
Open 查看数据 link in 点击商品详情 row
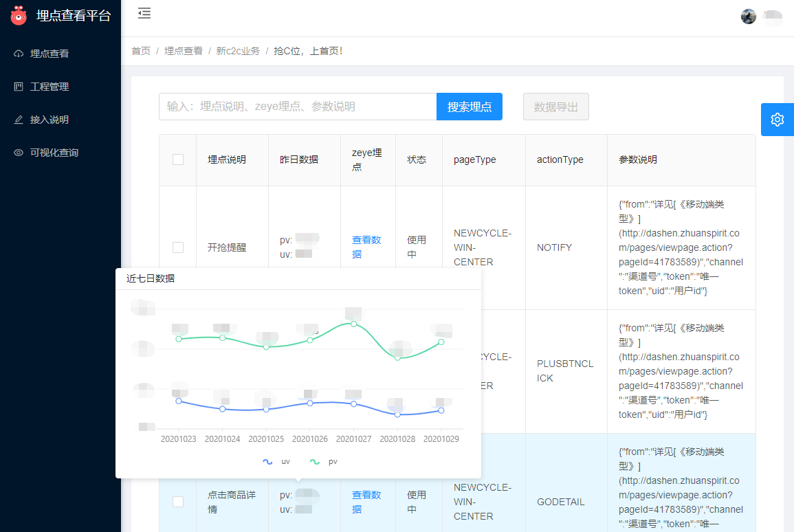(366, 502)
